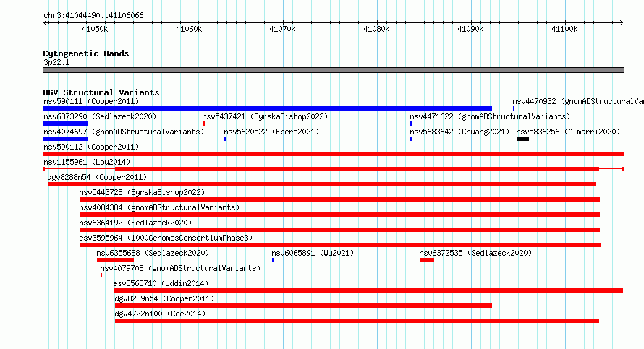Click the small blue nsv6065891 marker
Viewport: 644px width, 349px height.
click(x=273, y=260)
